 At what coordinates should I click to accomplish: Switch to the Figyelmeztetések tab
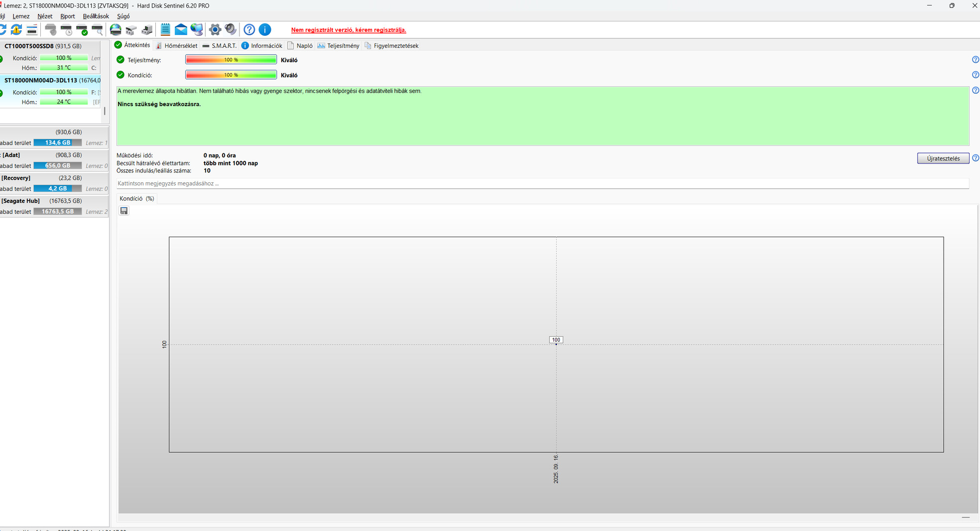pyautogui.click(x=391, y=46)
